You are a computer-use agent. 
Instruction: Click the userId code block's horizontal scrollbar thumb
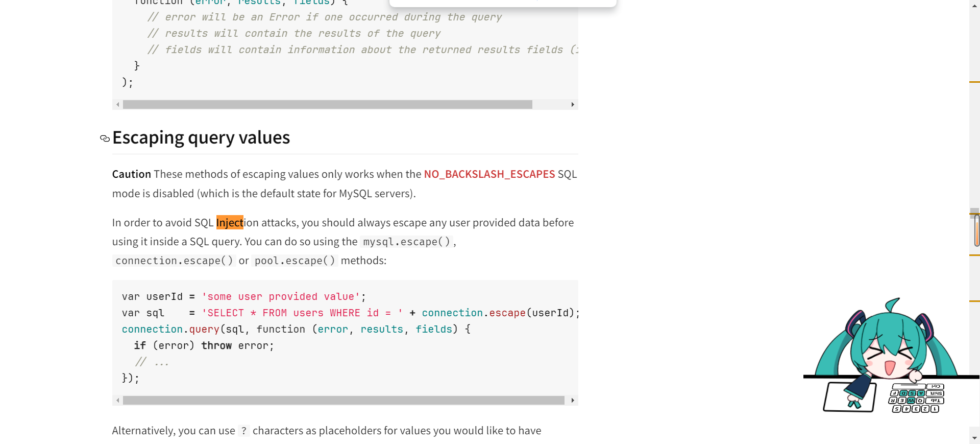[x=344, y=401]
